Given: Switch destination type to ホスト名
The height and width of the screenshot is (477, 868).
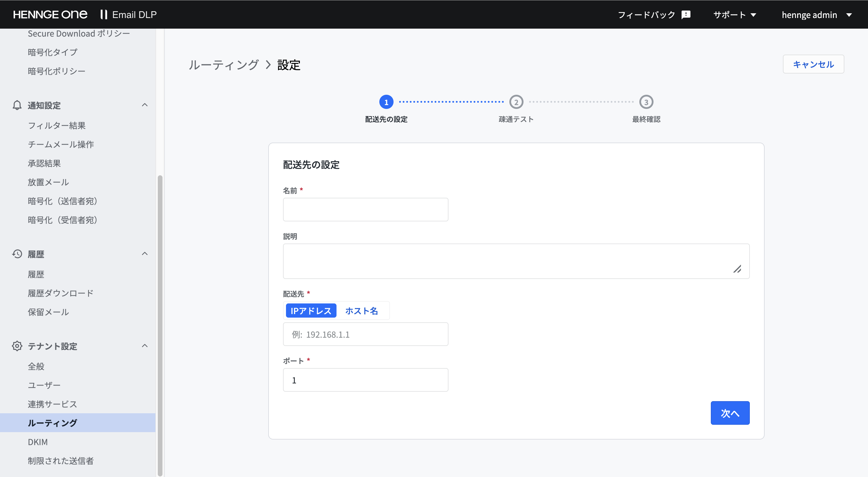Looking at the screenshot, I should point(362,311).
